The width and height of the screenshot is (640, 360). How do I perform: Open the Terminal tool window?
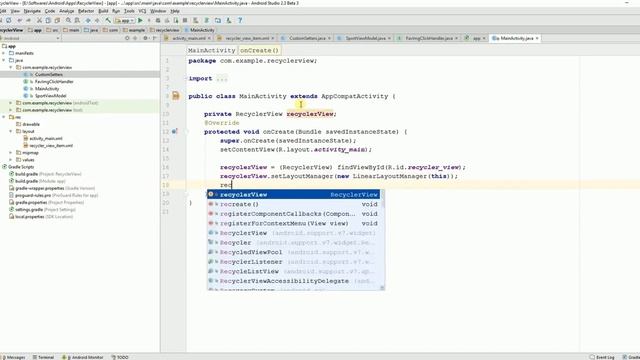[x=43, y=357]
